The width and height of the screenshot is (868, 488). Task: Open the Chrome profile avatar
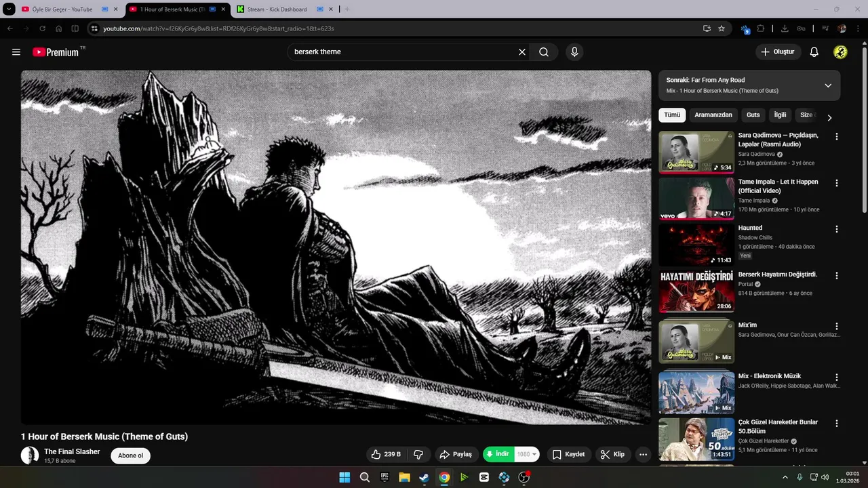pos(842,28)
